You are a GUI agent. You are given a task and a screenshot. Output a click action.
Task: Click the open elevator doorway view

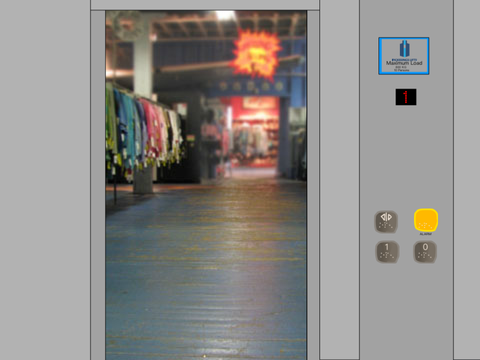point(206,185)
